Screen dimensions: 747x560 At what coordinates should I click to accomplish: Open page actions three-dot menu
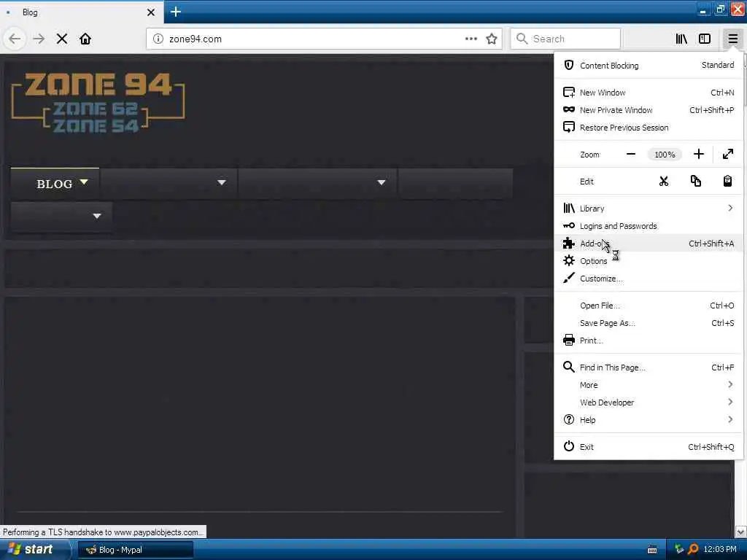coord(471,39)
